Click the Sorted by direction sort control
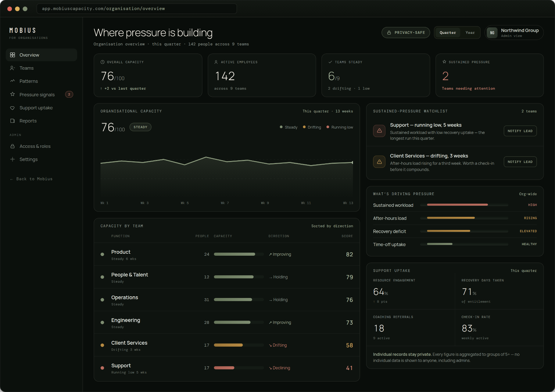Image resolution: width=555 pixels, height=392 pixels. [332, 226]
